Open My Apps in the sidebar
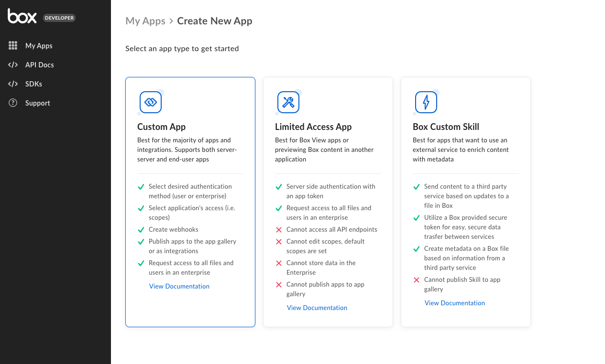The width and height of the screenshot is (605, 364). pos(39,46)
